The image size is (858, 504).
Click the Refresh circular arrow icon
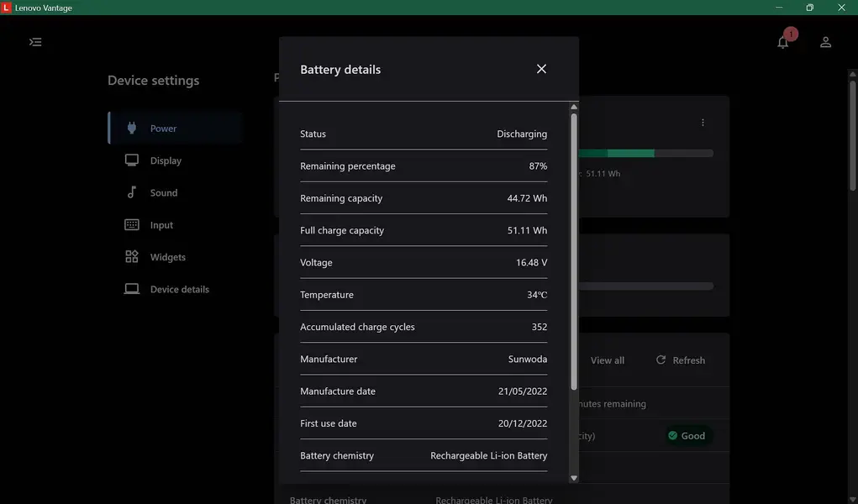click(661, 360)
